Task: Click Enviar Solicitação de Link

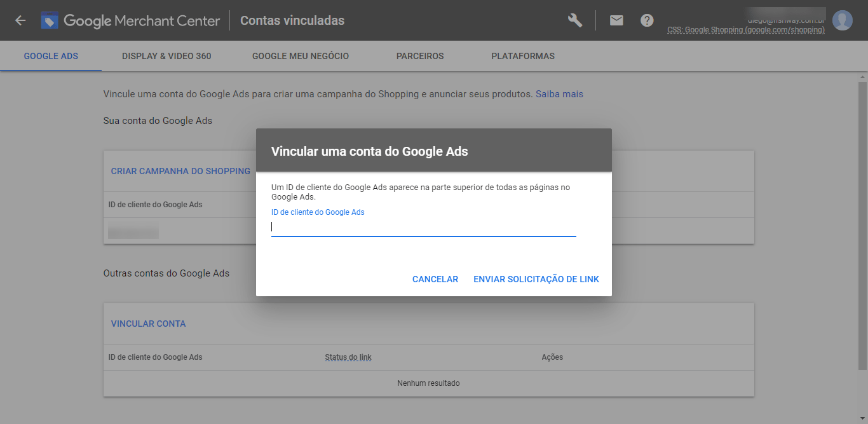Action: pos(536,279)
